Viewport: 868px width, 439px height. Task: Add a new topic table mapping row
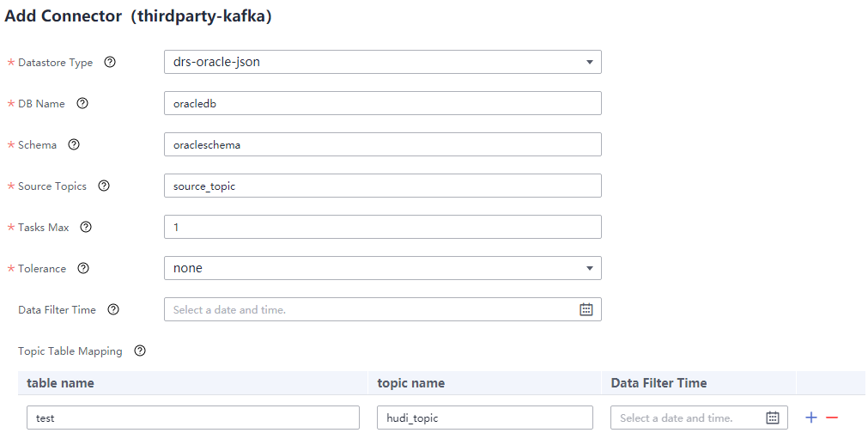click(811, 418)
